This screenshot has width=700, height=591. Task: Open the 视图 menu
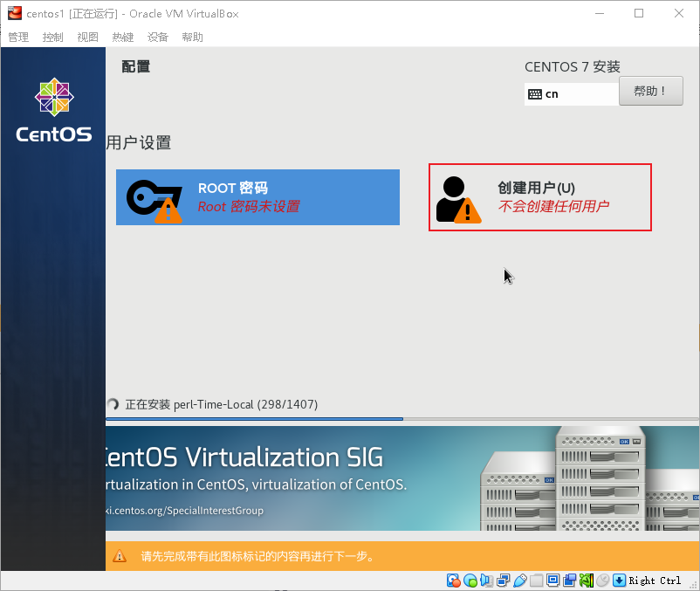pyautogui.click(x=87, y=37)
